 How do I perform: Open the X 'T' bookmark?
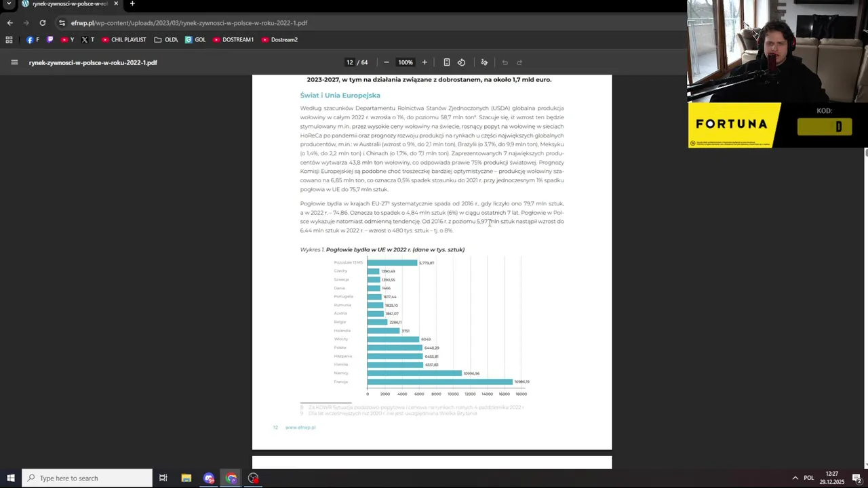87,39
